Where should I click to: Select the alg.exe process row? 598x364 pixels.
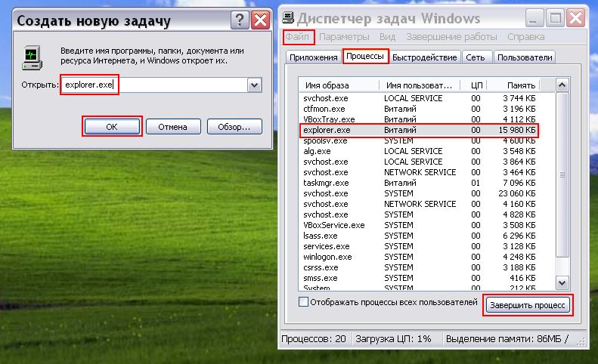(419, 151)
